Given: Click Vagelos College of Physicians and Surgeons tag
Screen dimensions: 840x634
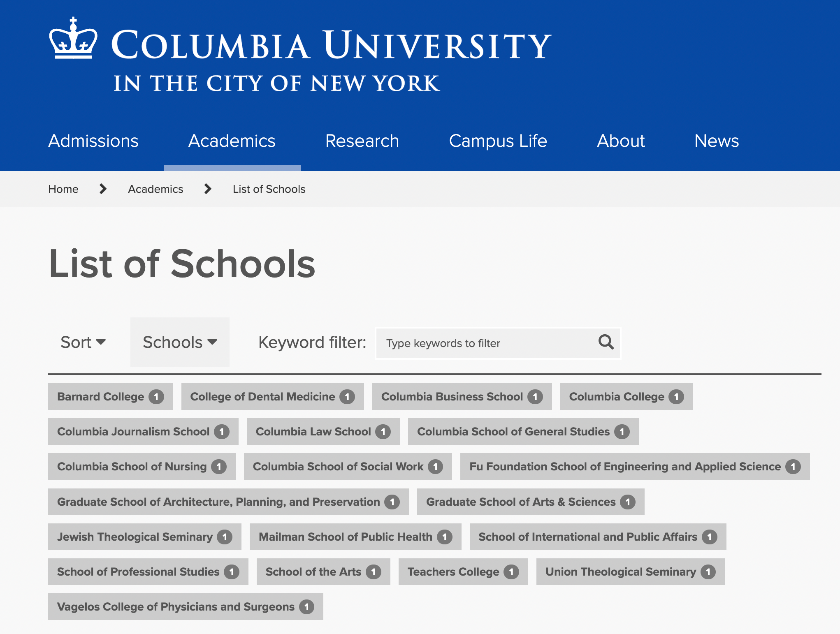Looking at the screenshot, I should [x=186, y=607].
